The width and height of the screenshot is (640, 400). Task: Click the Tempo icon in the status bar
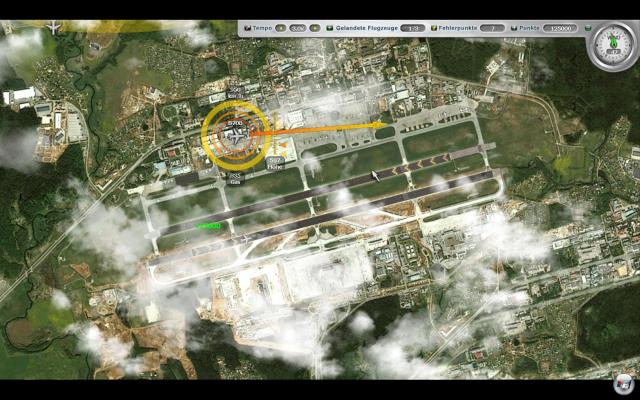tap(247, 29)
